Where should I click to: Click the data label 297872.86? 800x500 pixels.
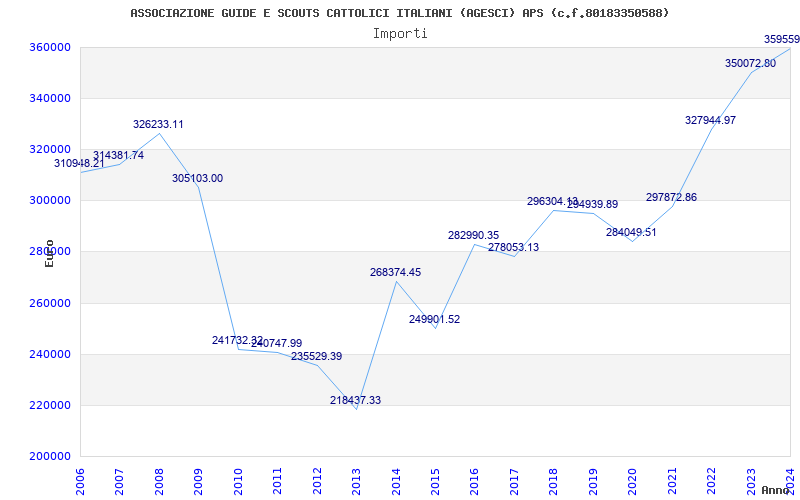pos(671,197)
